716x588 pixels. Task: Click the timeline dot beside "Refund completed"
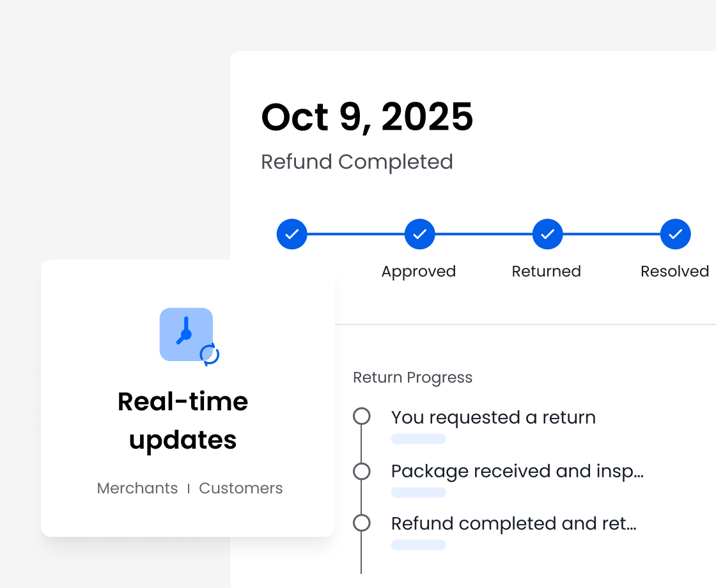[x=362, y=523]
